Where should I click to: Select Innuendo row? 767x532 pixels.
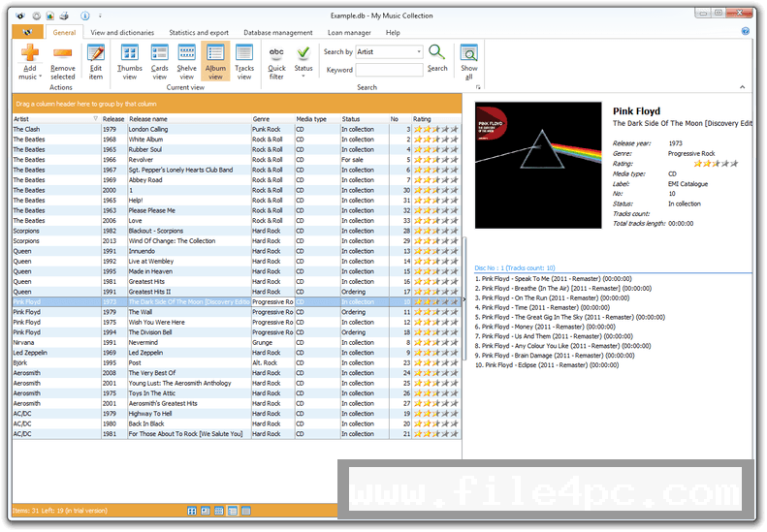point(237,251)
